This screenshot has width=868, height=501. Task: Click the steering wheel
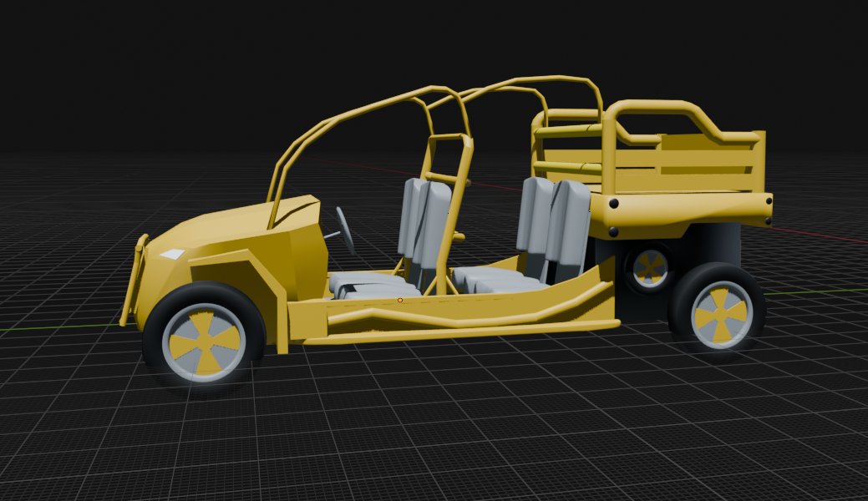pos(344,230)
